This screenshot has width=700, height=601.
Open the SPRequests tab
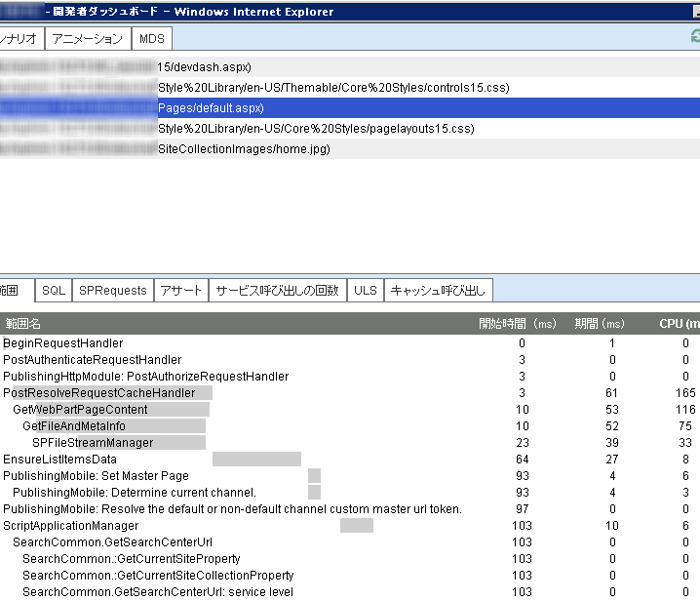[113, 291]
